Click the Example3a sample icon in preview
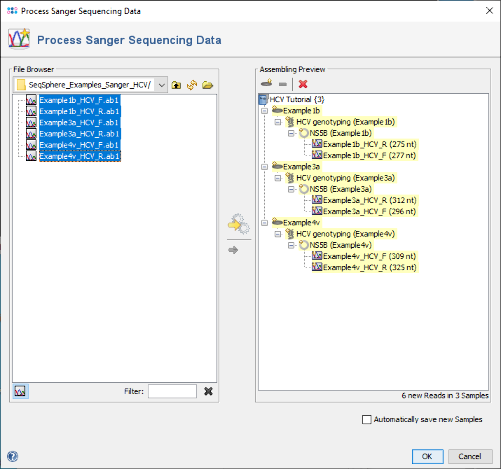Screen dimensions: 501x469 pos(277,166)
